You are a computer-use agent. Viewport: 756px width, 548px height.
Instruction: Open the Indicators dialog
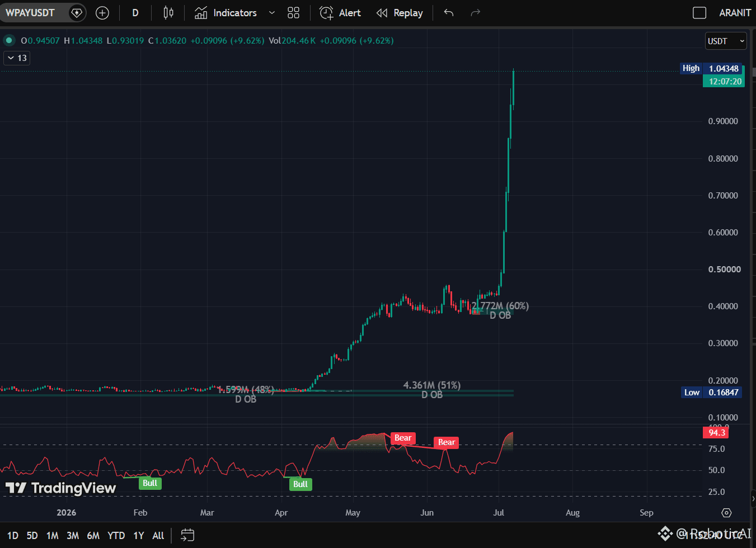tap(226, 12)
